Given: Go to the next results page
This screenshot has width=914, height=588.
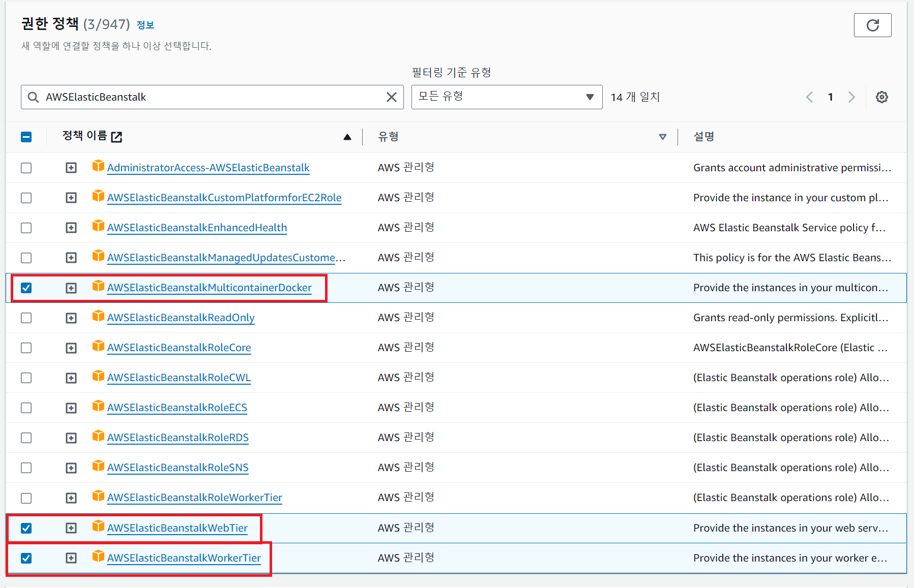Looking at the screenshot, I should [851, 97].
